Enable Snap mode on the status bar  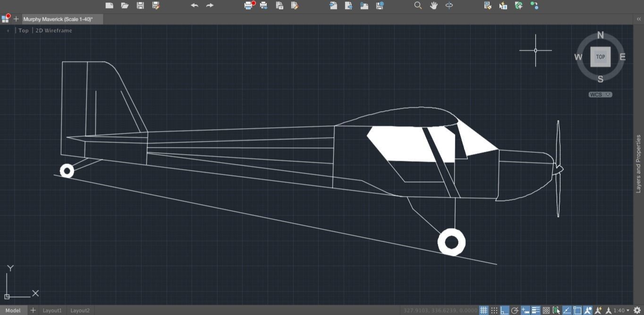pyautogui.click(x=494, y=310)
